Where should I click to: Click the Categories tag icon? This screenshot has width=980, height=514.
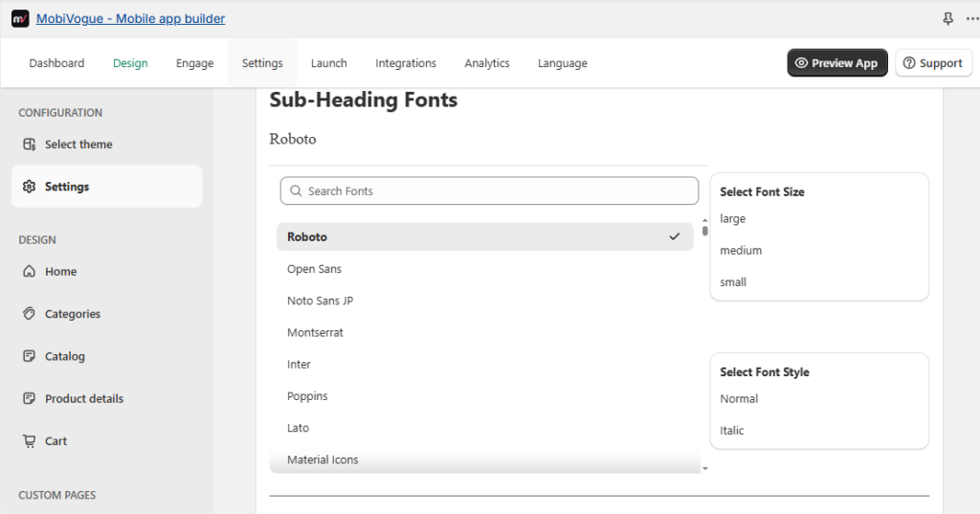(30, 314)
